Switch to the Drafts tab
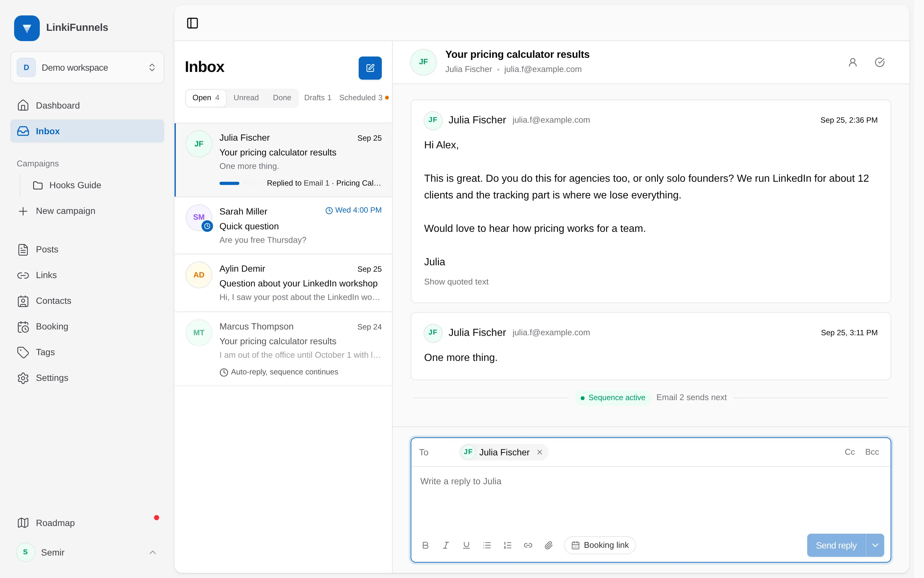 pyautogui.click(x=317, y=98)
